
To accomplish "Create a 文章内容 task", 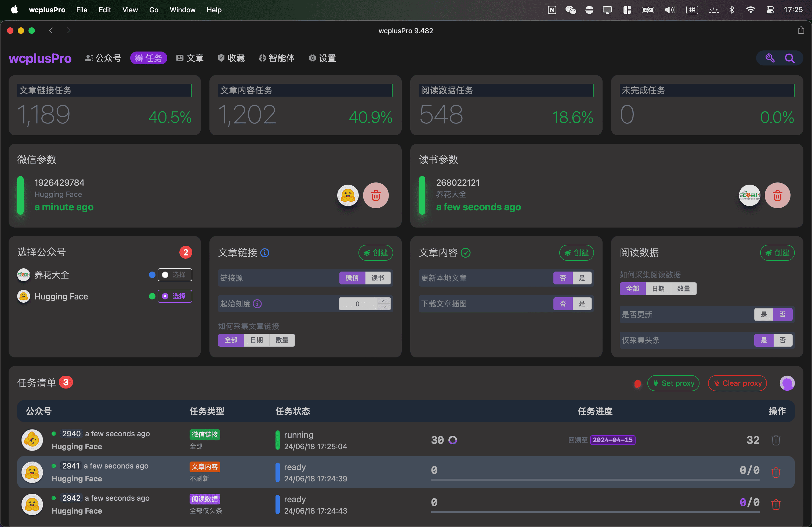I will coord(577,253).
